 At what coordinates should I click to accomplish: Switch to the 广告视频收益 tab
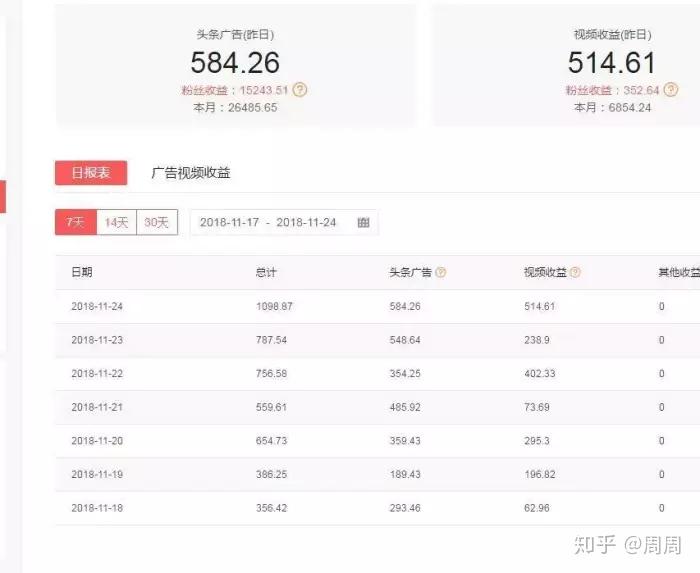(x=191, y=173)
